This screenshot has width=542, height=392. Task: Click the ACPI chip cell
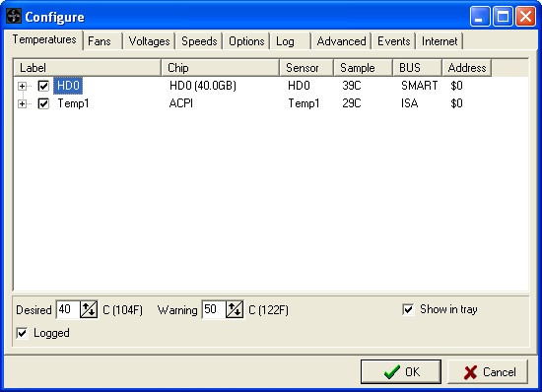point(180,103)
